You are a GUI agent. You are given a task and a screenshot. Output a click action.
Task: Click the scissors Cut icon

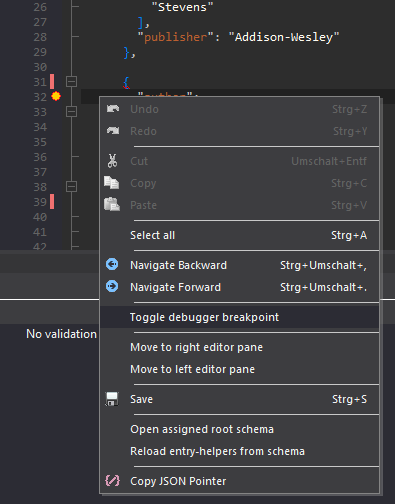click(x=112, y=161)
